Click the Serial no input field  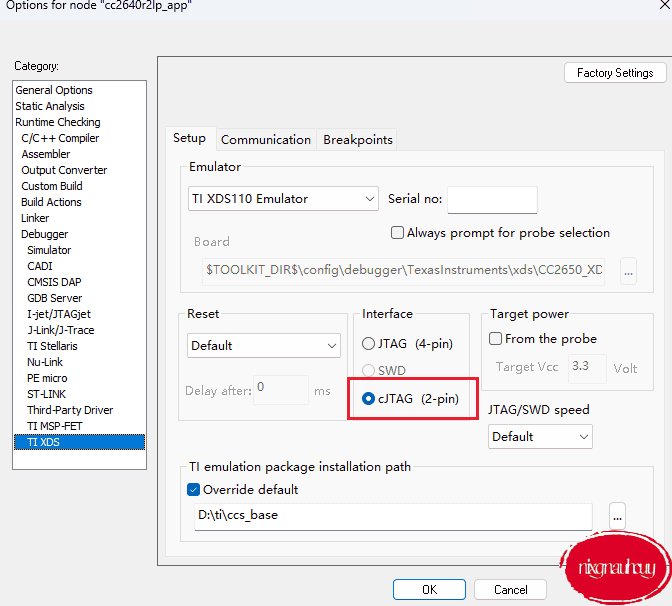click(x=492, y=199)
